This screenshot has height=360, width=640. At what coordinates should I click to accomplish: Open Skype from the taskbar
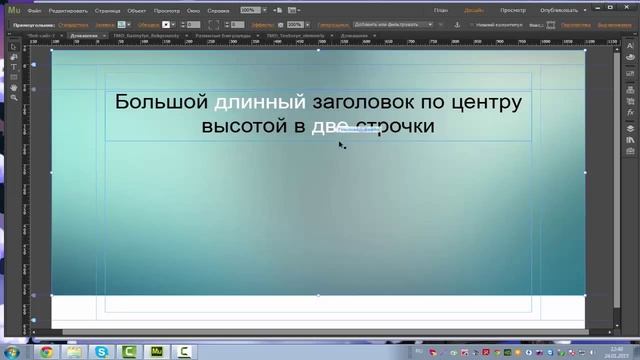point(101,351)
